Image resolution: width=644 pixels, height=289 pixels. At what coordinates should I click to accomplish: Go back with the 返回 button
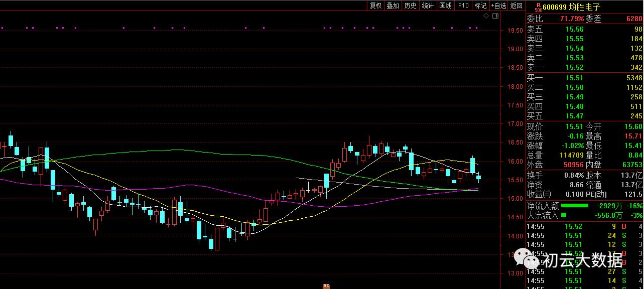(516, 6)
